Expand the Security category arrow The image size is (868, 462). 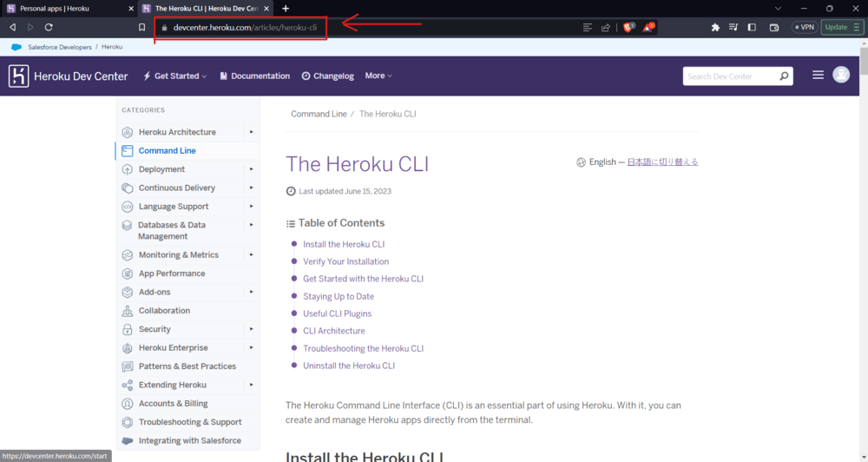coord(252,329)
